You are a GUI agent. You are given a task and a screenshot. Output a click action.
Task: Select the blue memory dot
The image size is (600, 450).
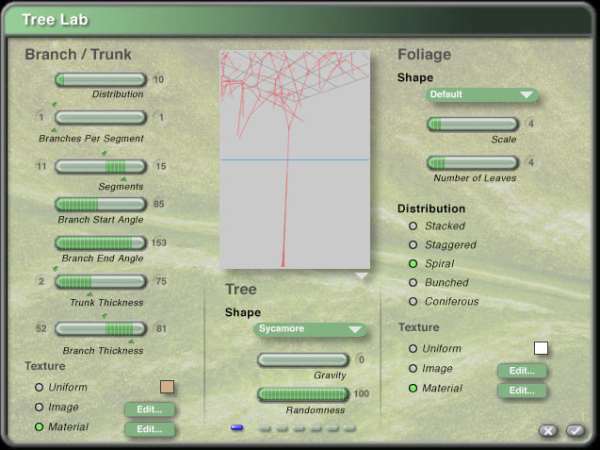click(237, 428)
